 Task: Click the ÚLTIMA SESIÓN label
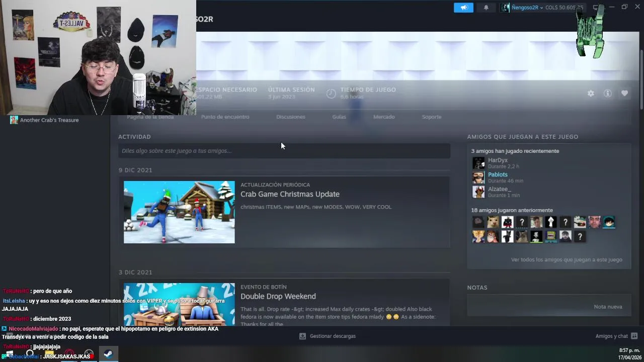coord(291,89)
